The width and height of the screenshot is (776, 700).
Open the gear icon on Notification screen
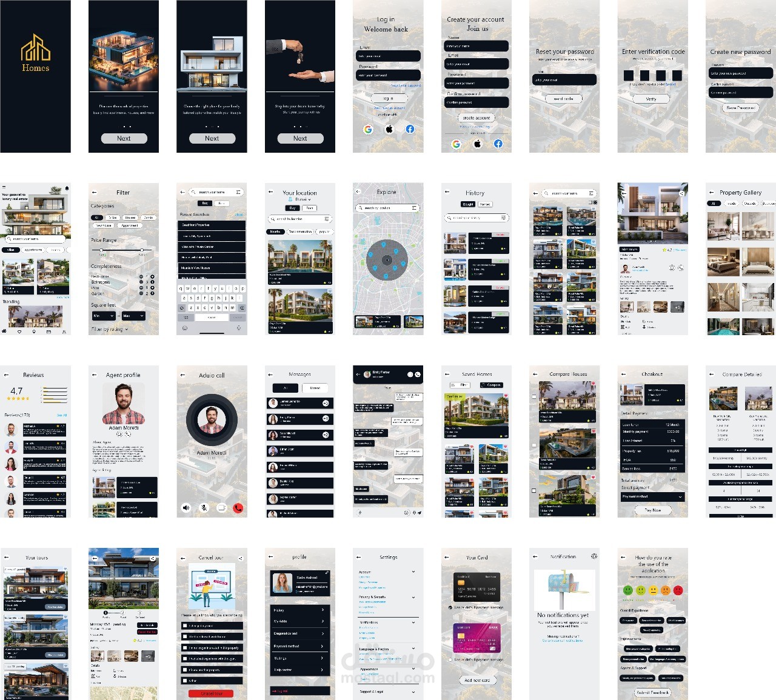594,556
